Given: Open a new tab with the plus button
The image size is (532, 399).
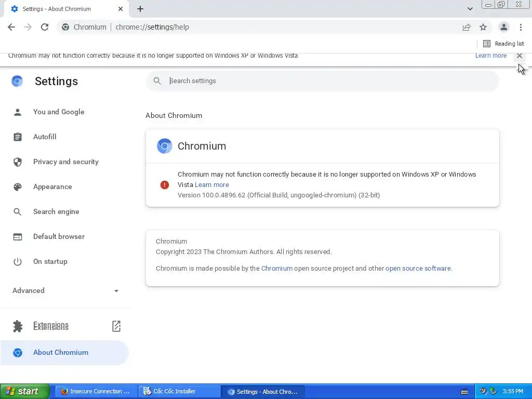Looking at the screenshot, I should pos(140,9).
